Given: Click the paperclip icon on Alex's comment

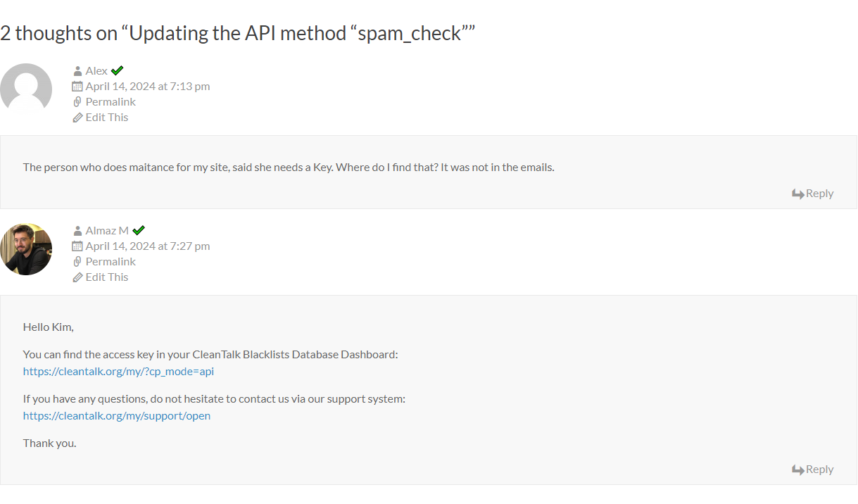Looking at the screenshot, I should (x=77, y=102).
